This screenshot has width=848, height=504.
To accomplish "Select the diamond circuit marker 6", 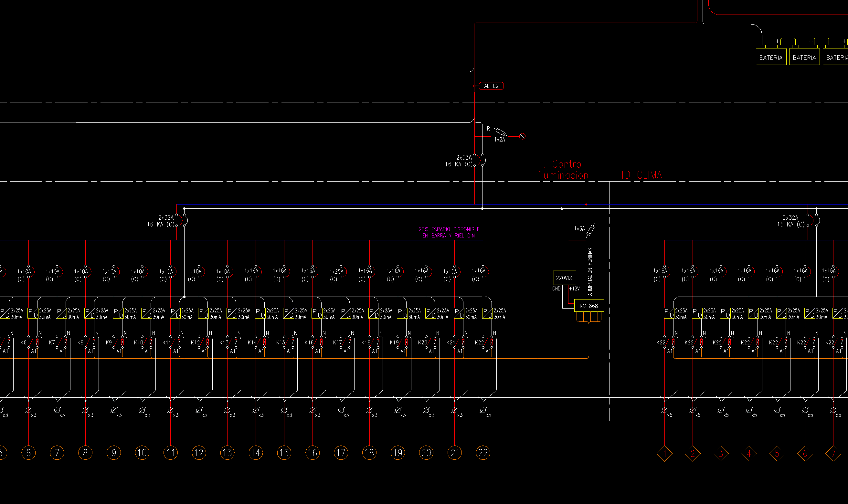I will [805, 453].
